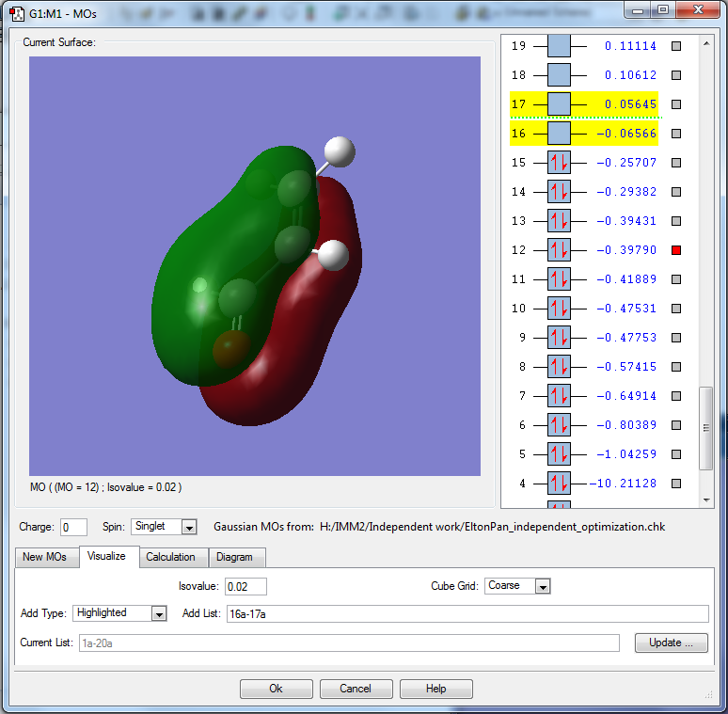The width and height of the screenshot is (728, 714).
Task: Click highlighted orbital 16 occupancy box
Action: coord(559,134)
